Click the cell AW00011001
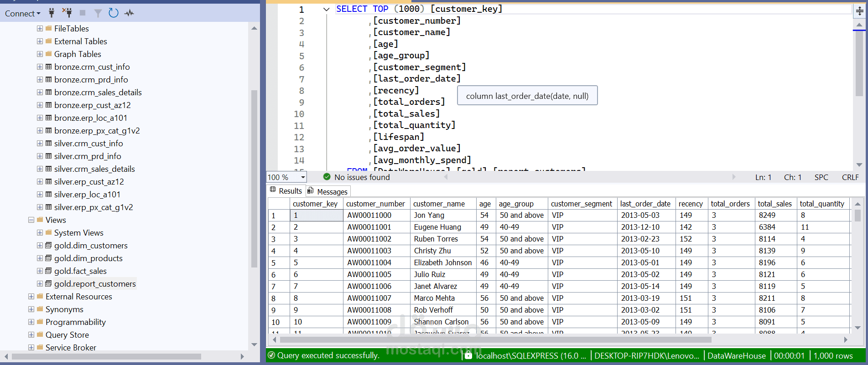This screenshot has width=868, height=365. point(377,227)
